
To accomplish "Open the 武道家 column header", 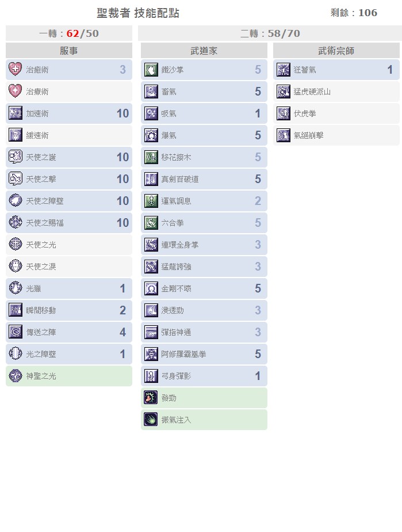I will [x=204, y=51].
